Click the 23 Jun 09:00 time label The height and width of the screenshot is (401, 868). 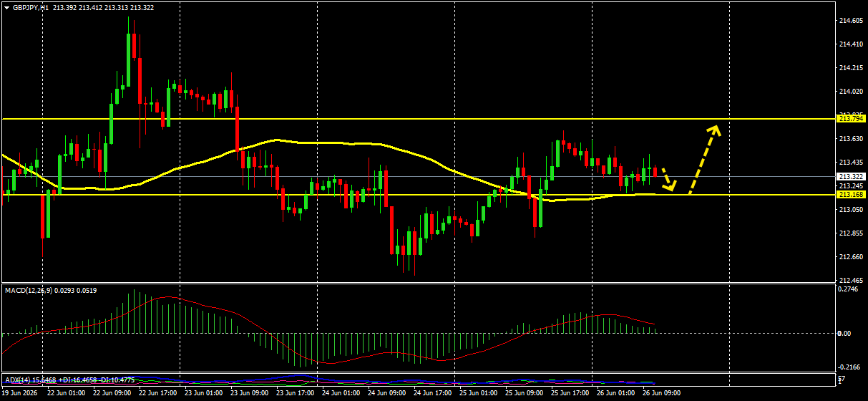(x=249, y=393)
